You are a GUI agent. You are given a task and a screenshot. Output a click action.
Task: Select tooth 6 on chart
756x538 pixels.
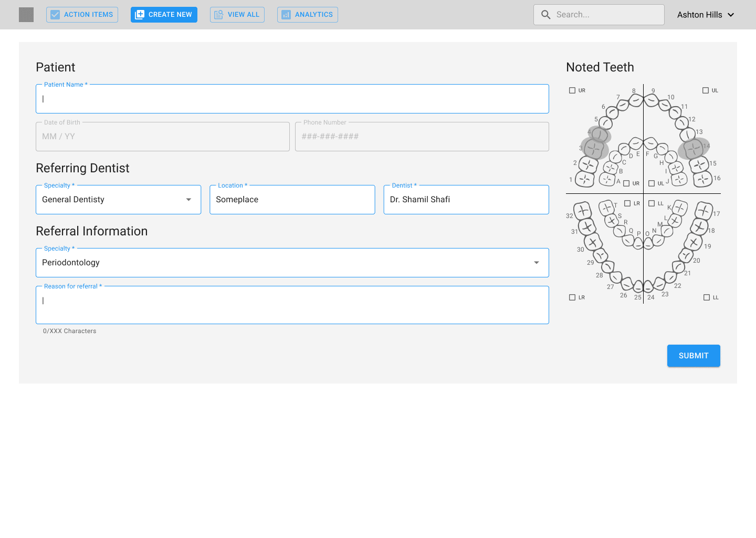click(x=612, y=112)
